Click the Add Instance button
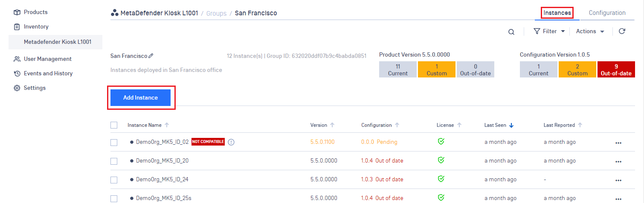 [x=140, y=97]
